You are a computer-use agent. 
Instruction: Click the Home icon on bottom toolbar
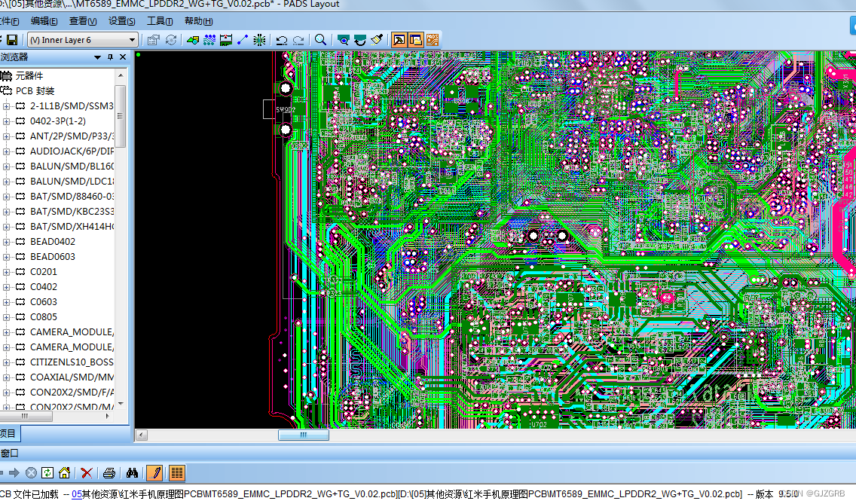(64, 472)
